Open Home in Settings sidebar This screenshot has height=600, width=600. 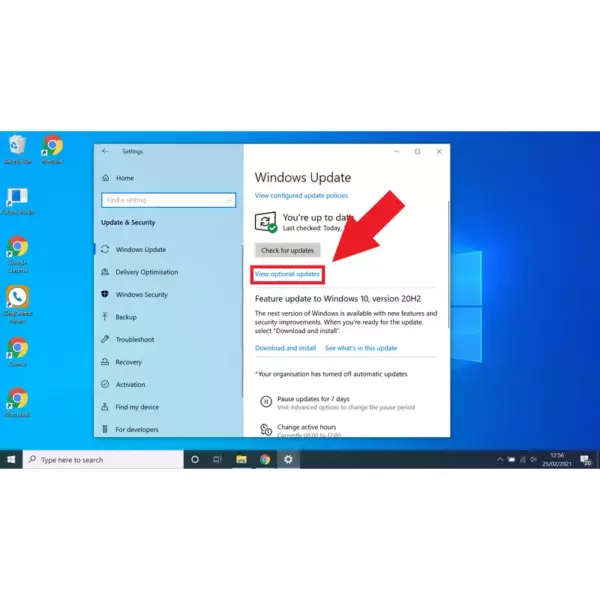click(x=125, y=178)
